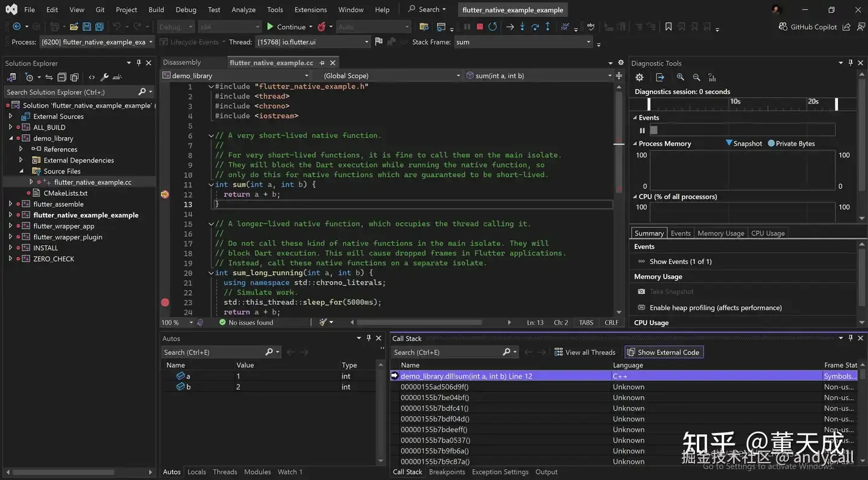Open Solution Explorer properties wrench icon
868x480 pixels.
pos(104,77)
